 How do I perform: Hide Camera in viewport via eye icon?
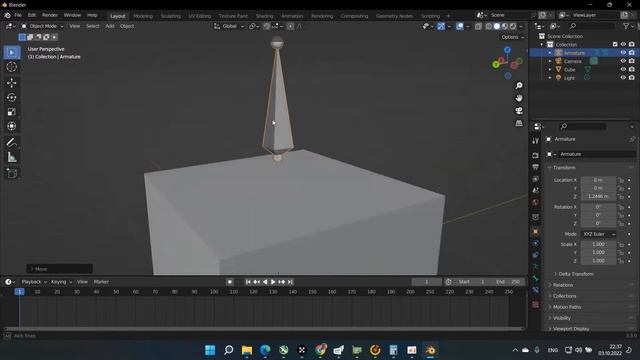pyautogui.click(x=623, y=61)
